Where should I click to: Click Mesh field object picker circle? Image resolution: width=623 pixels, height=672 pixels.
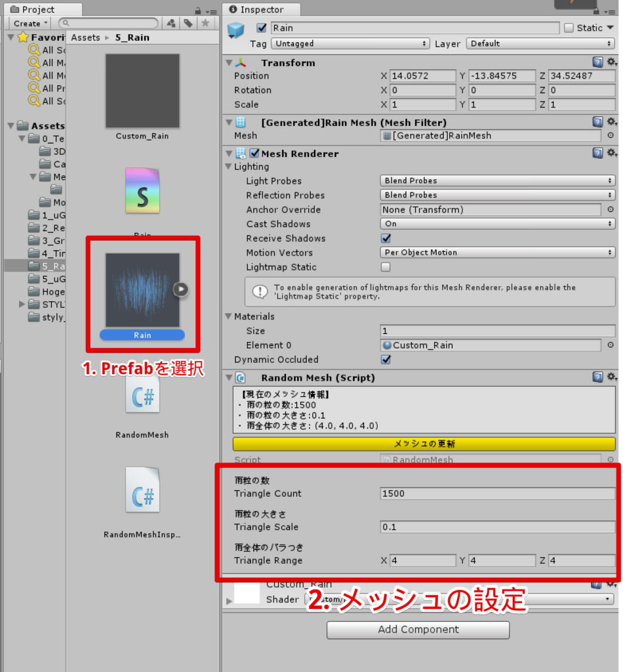(x=610, y=135)
